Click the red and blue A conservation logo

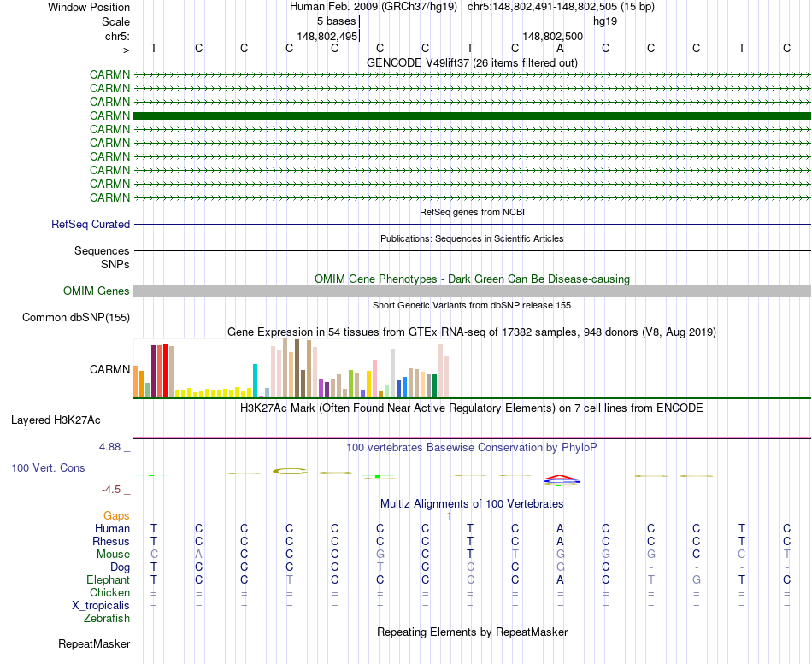(x=562, y=479)
